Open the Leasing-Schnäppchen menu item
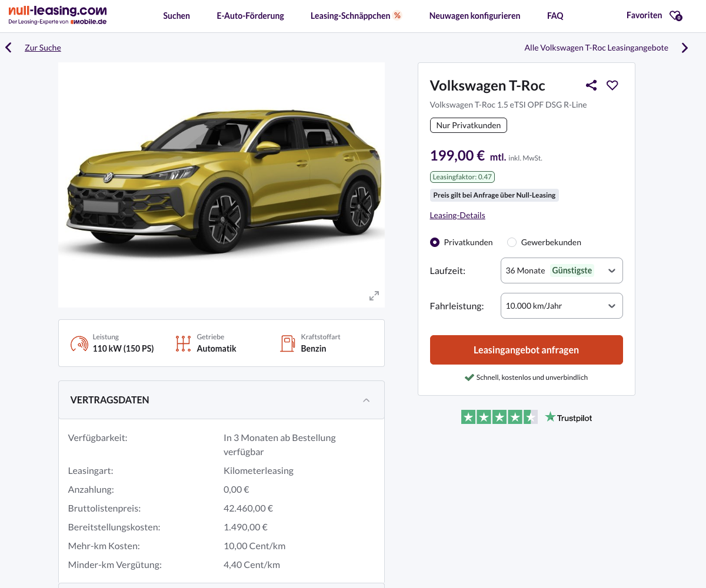Viewport: 706px width, 588px height. click(355, 16)
